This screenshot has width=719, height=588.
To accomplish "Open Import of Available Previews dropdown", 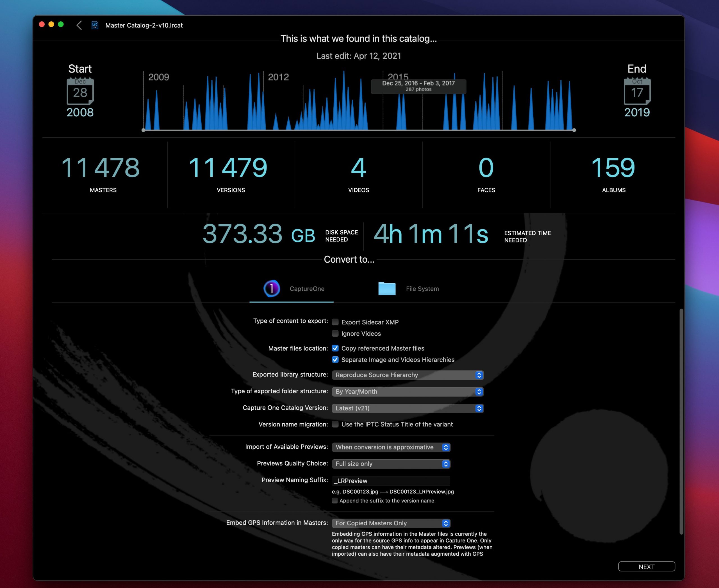I will (391, 447).
